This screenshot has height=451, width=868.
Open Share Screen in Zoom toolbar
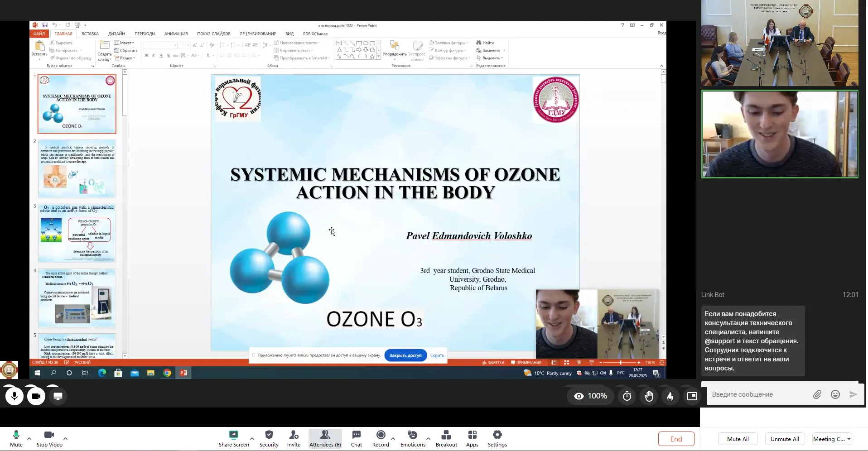coord(234,438)
